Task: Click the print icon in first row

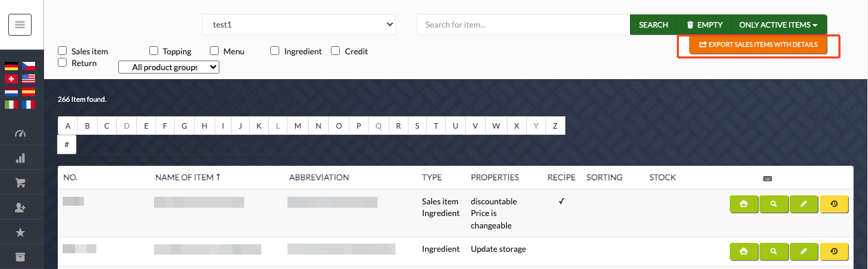Action: point(744,204)
